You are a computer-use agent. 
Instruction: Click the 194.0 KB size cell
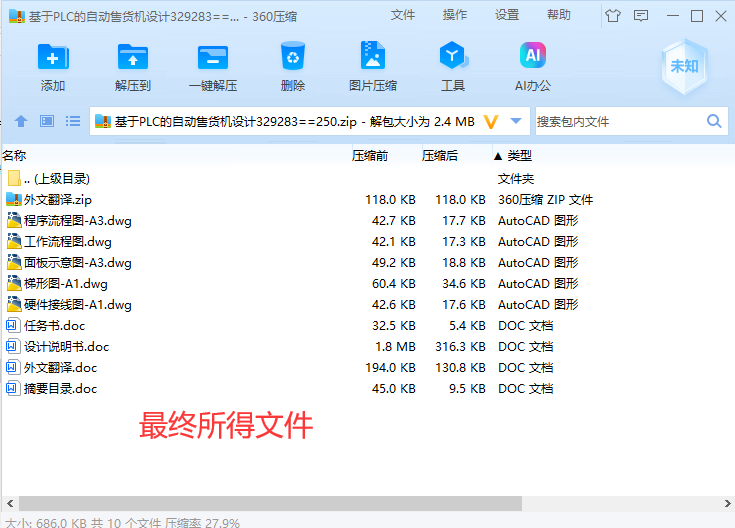[x=390, y=368]
